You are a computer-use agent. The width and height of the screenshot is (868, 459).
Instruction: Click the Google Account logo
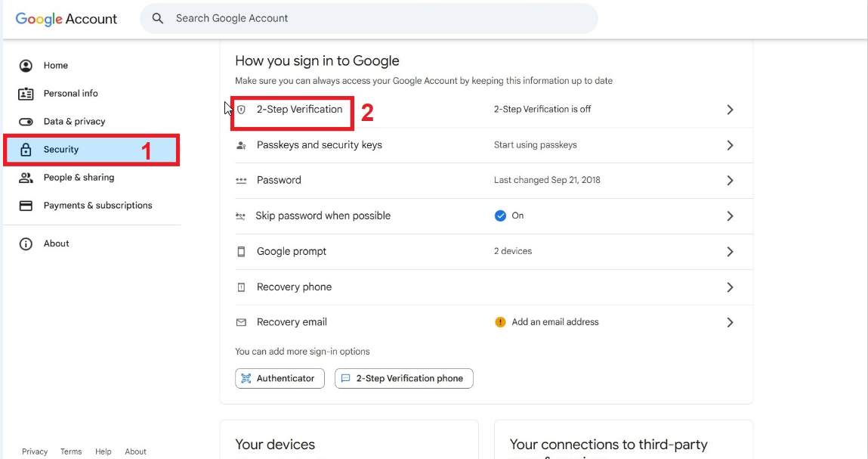coord(66,19)
